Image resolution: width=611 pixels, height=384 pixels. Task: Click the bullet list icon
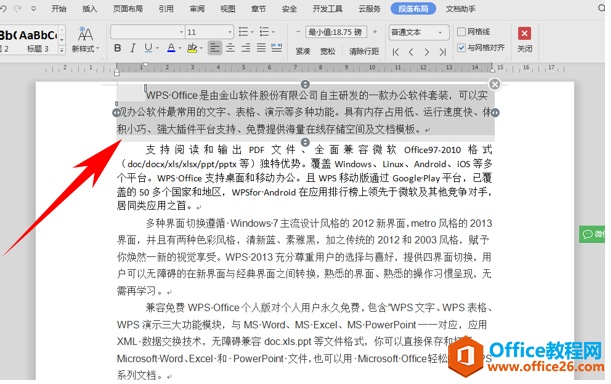click(243, 32)
